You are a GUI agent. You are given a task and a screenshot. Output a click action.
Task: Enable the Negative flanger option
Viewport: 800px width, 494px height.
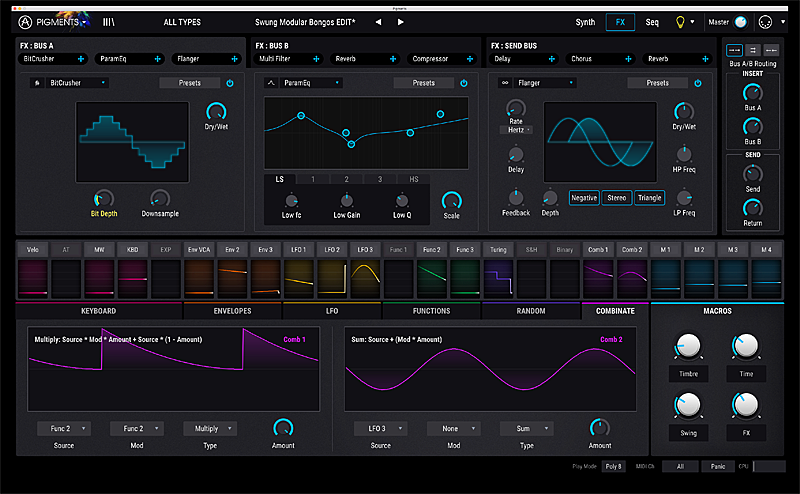[x=584, y=198]
